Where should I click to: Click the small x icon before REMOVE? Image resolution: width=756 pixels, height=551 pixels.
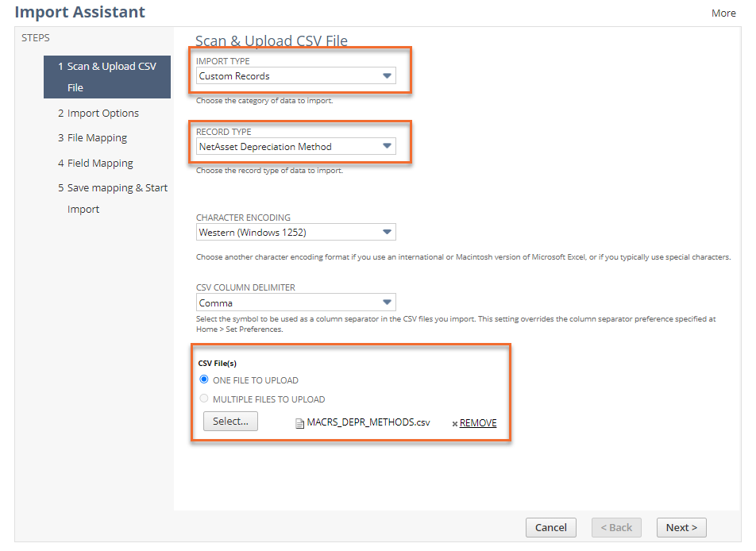[x=454, y=423]
